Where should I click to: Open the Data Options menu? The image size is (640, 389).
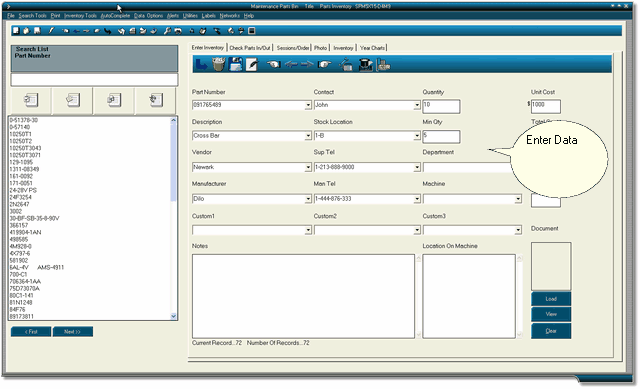pyautogui.click(x=149, y=16)
